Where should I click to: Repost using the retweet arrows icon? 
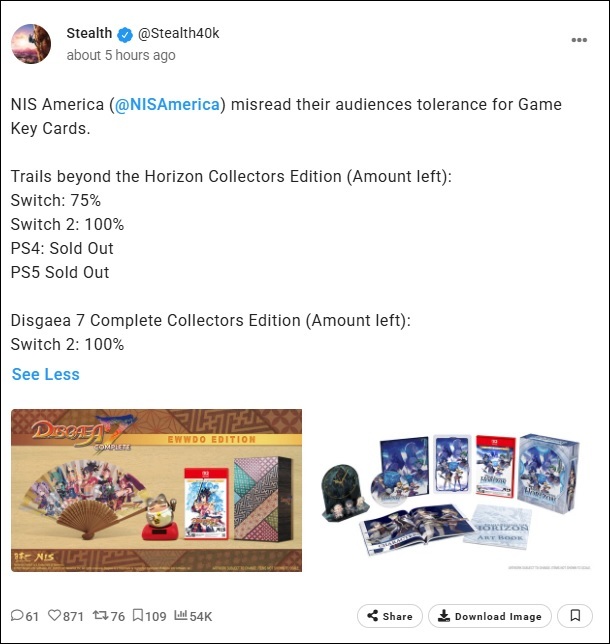click(x=100, y=615)
